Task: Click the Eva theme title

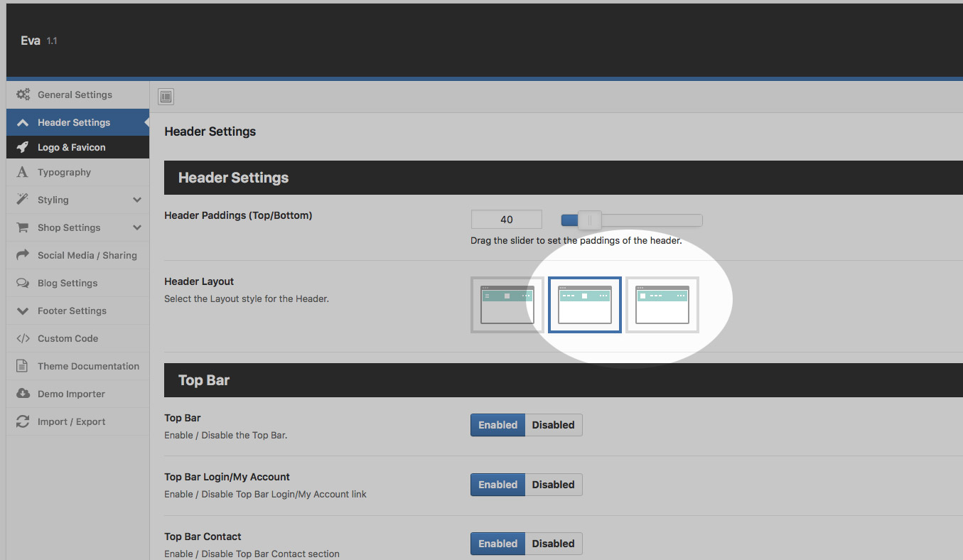Action: (31, 41)
